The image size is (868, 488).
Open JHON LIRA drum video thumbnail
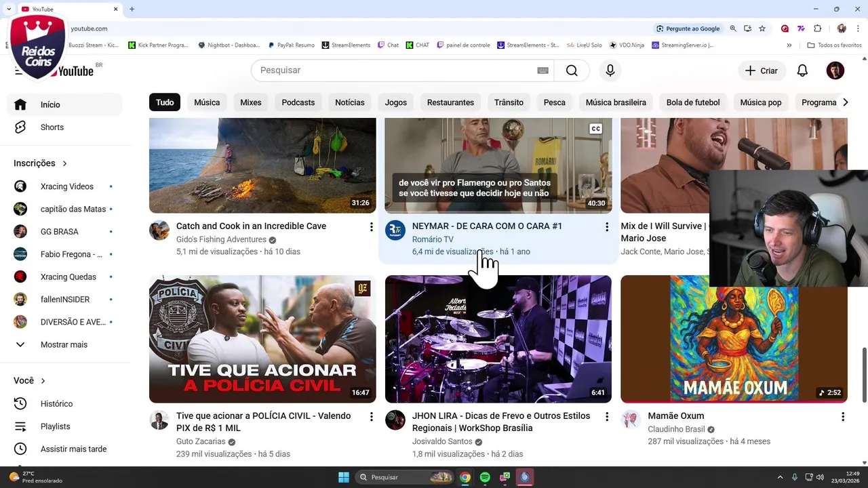click(x=498, y=339)
